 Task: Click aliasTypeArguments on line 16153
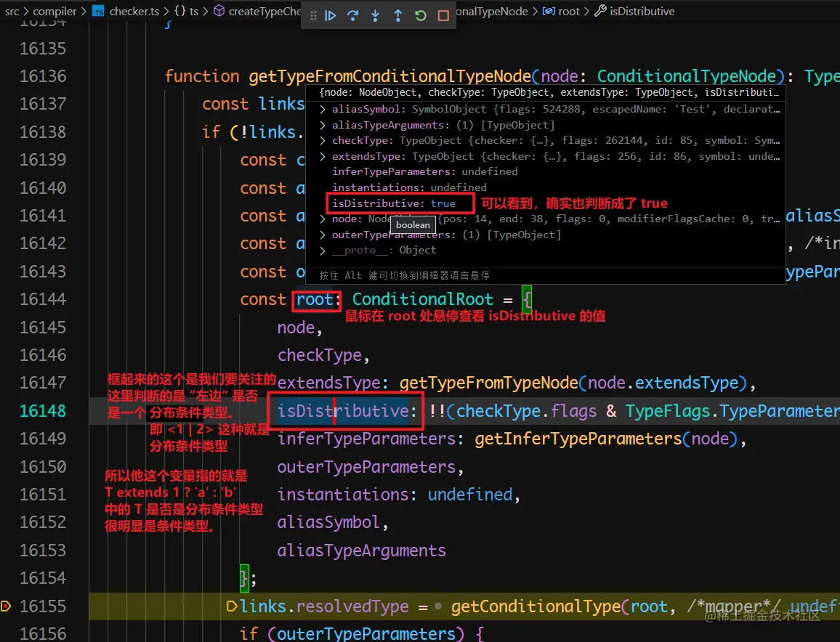361,551
